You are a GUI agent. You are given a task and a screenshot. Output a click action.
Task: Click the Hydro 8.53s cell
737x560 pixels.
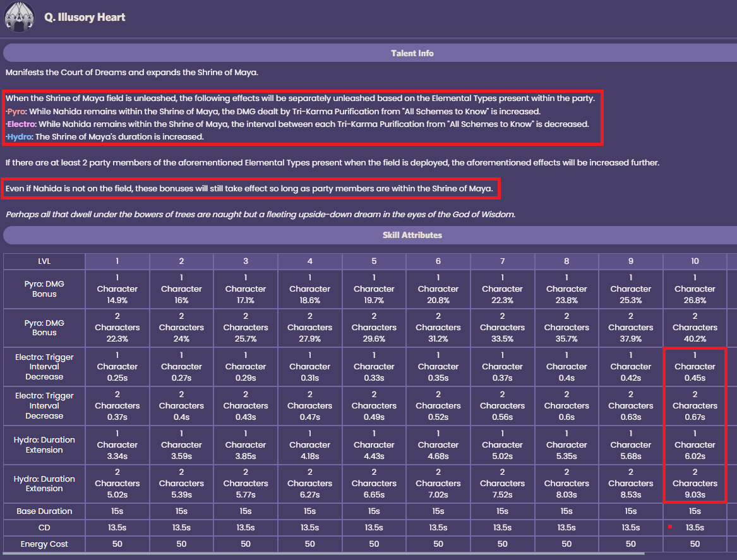tap(631, 484)
